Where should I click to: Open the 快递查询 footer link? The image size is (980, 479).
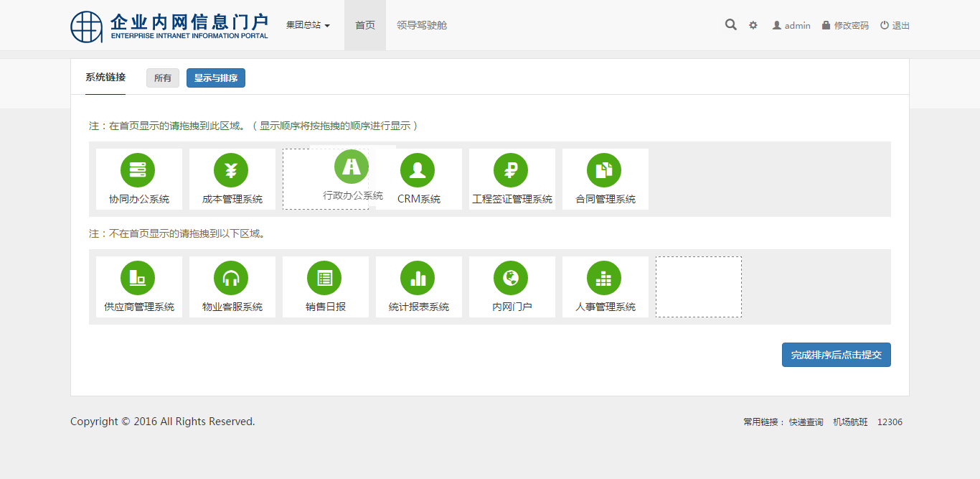[x=806, y=422]
